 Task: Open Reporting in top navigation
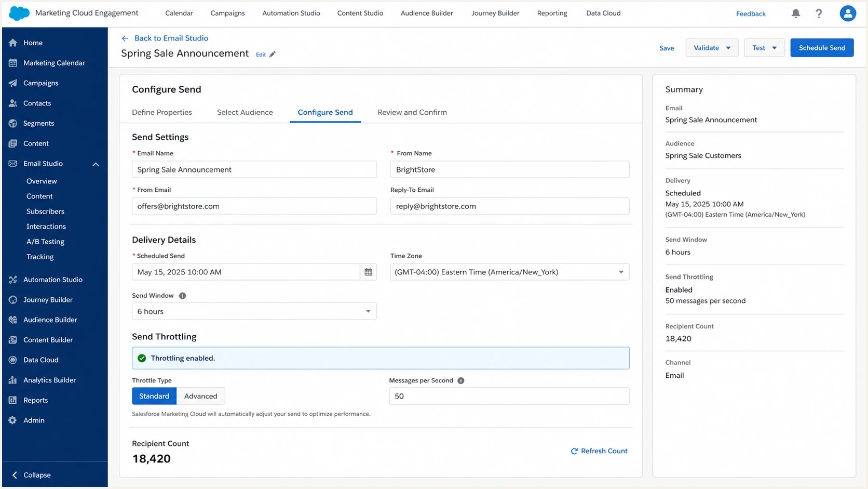click(552, 14)
